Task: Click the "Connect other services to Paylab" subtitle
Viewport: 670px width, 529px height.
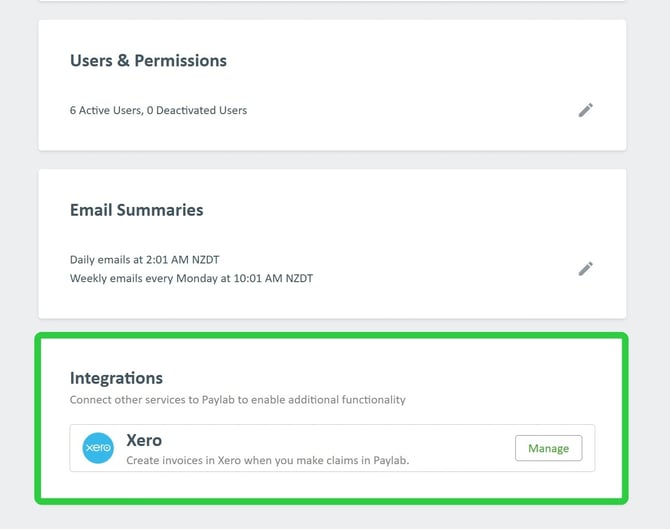Action: (x=237, y=400)
